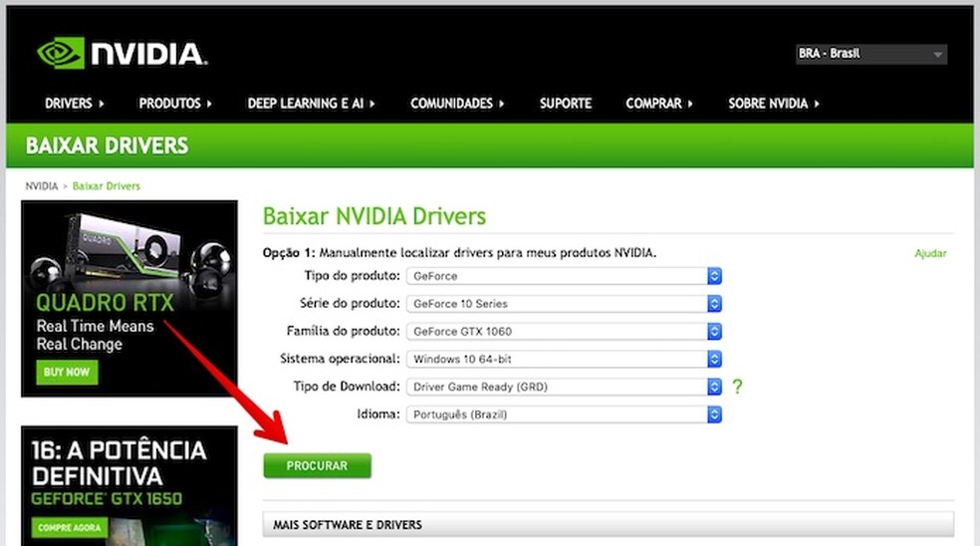The image size is (980, 546).
Task: Open the BRA - Brasil region selector
Action: [x=870, y=54]
